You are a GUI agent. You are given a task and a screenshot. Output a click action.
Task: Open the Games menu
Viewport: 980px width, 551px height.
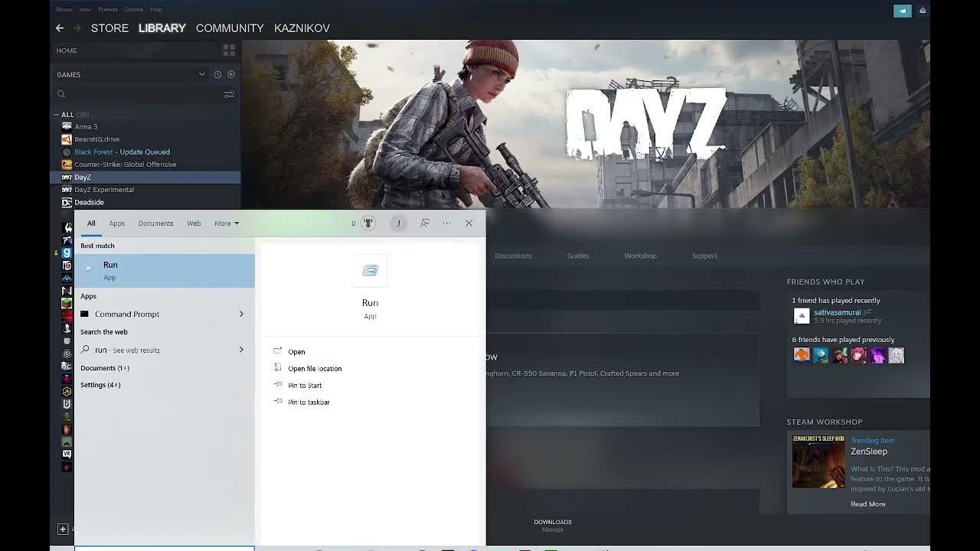134,9
